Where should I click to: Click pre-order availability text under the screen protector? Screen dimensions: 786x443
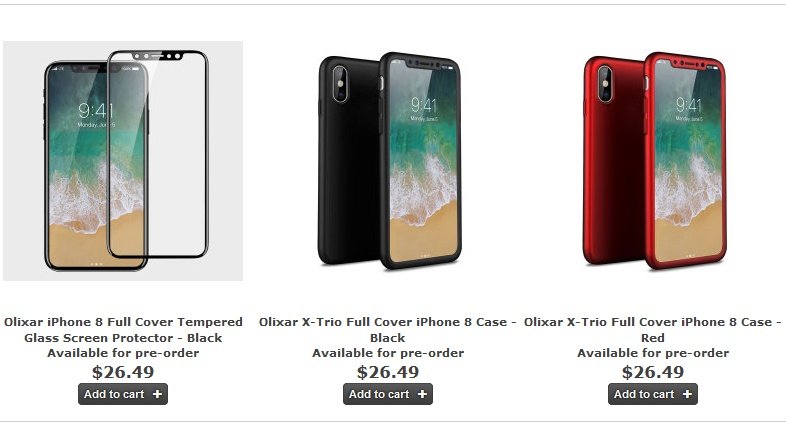(x=123, y=353)
